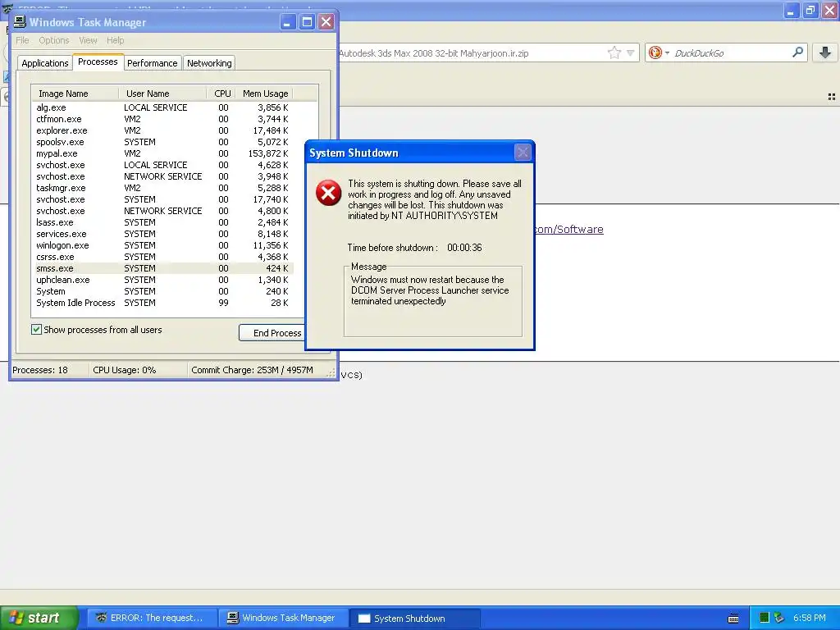
Task: Switch to ERROR browser taskbar button
Action: tap(152, 619)
